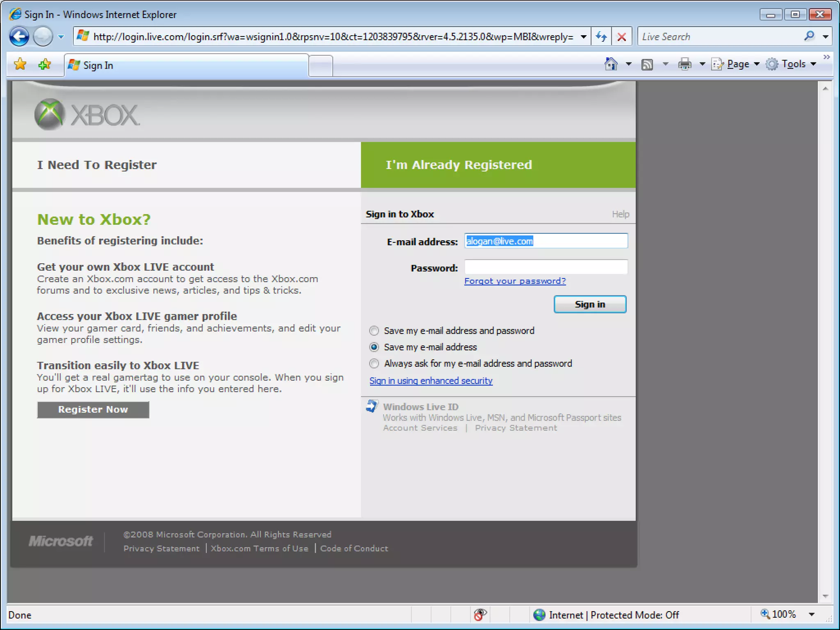Viewport: 840px width, 630px height.
Task: Click the Password input field
Action: tap(546, 267)
